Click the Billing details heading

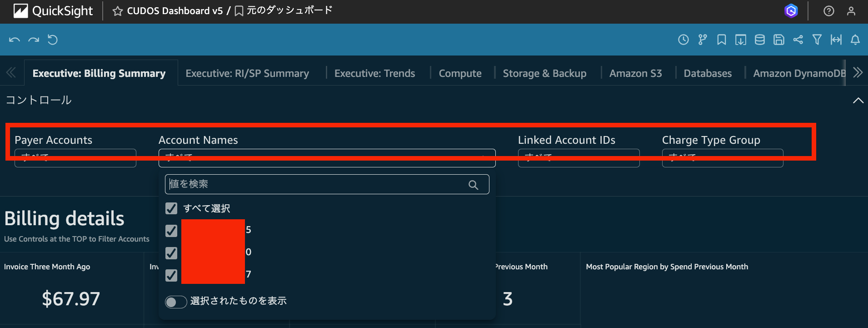coord(64,218)
